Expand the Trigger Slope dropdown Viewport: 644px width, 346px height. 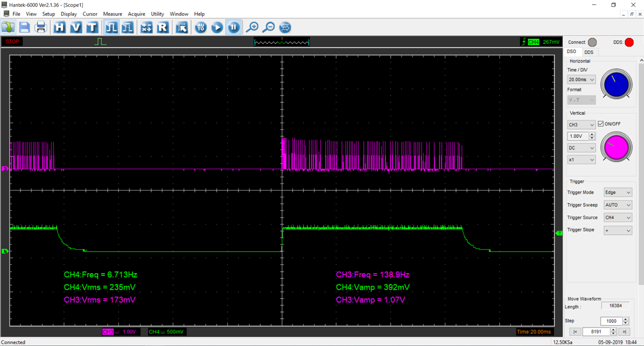[x=618, y=230]
